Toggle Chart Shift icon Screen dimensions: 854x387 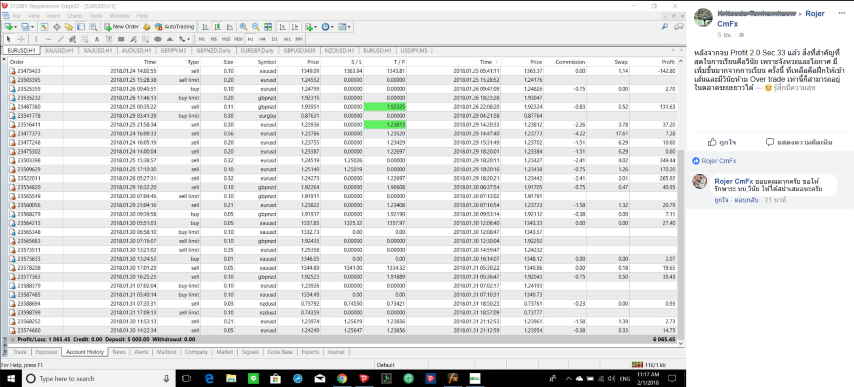pyautogui.click(x=295, y=27)
